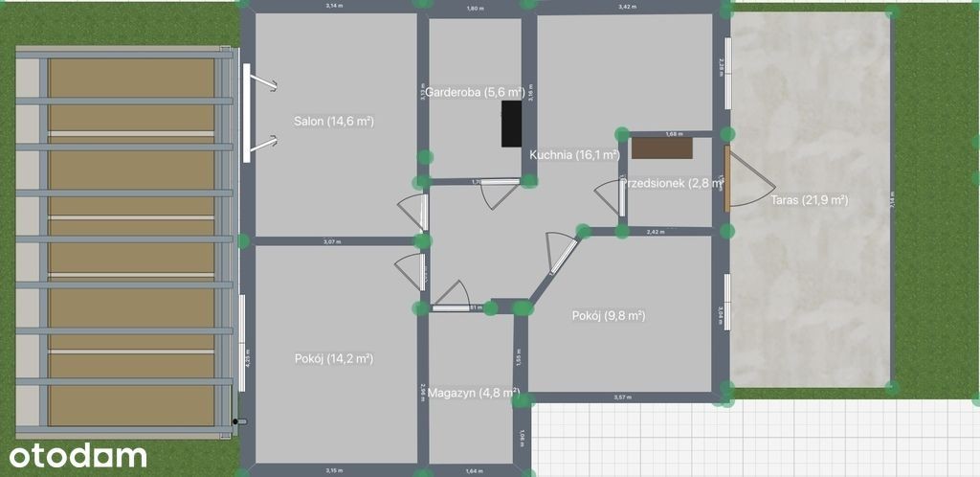Click the black appliance in the kitchen
The height and width of the screenshot is (477, 980).
point(511,124)
